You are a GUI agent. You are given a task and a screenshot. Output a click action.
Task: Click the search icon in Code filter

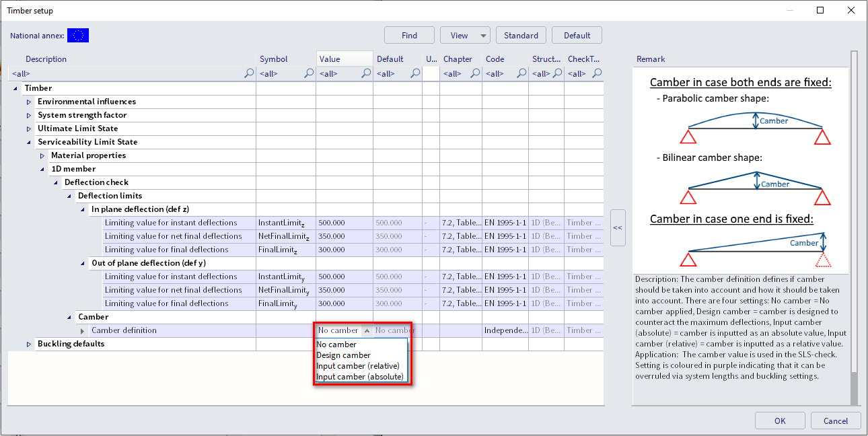pyautogui.click(x=521, y=73)
